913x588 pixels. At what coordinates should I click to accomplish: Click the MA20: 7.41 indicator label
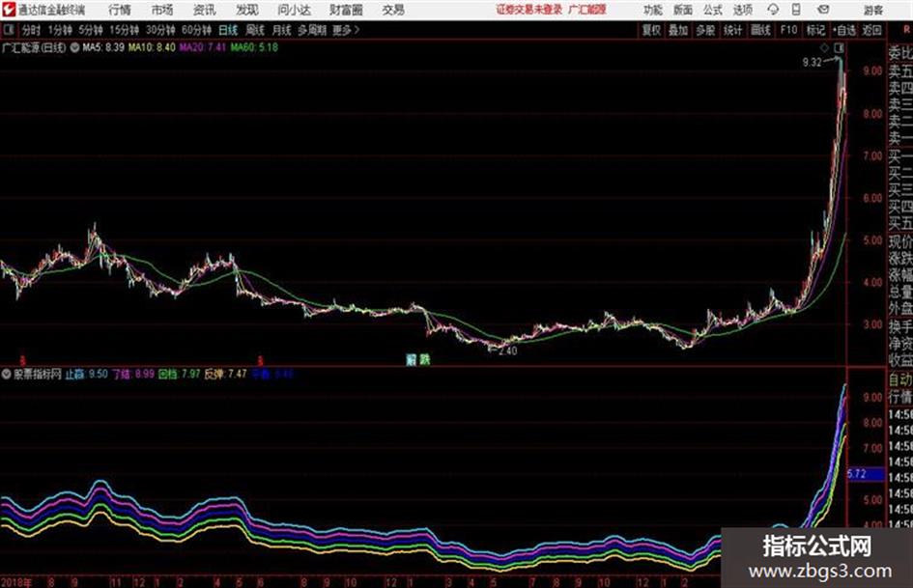pyautogui.click(x=202, y=47)
